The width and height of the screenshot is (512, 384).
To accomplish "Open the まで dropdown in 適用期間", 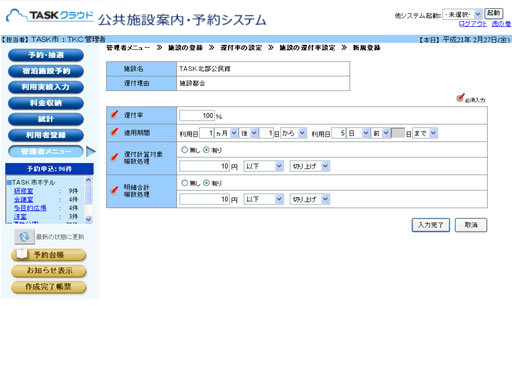I will [425, 133].
